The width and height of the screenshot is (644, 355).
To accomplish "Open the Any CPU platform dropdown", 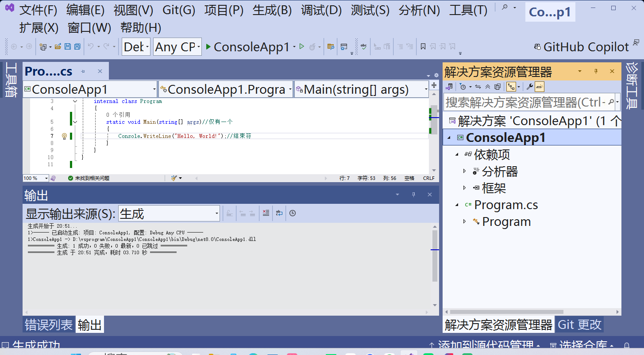I will click(177, 47).
